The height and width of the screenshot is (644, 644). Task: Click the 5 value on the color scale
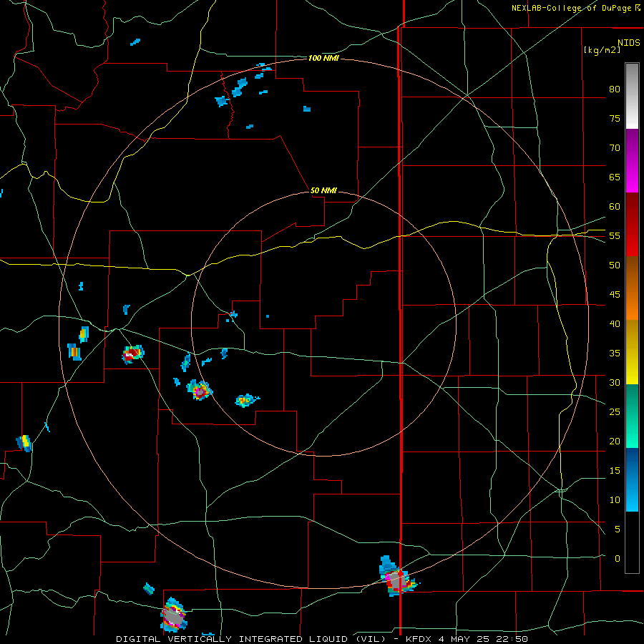click(617, 530)
